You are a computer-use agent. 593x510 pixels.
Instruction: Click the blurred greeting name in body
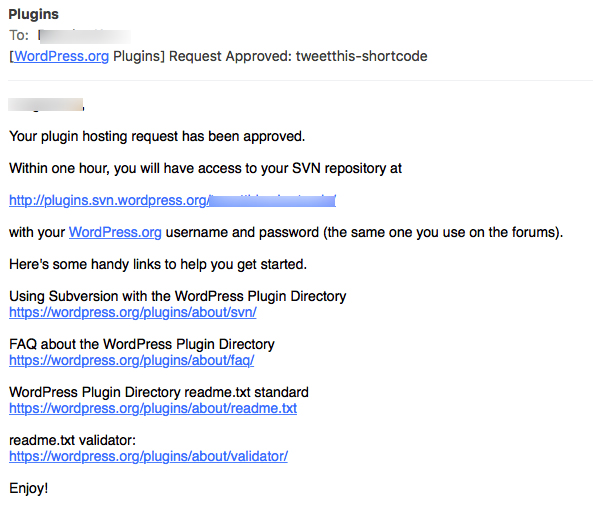point(46,104)
